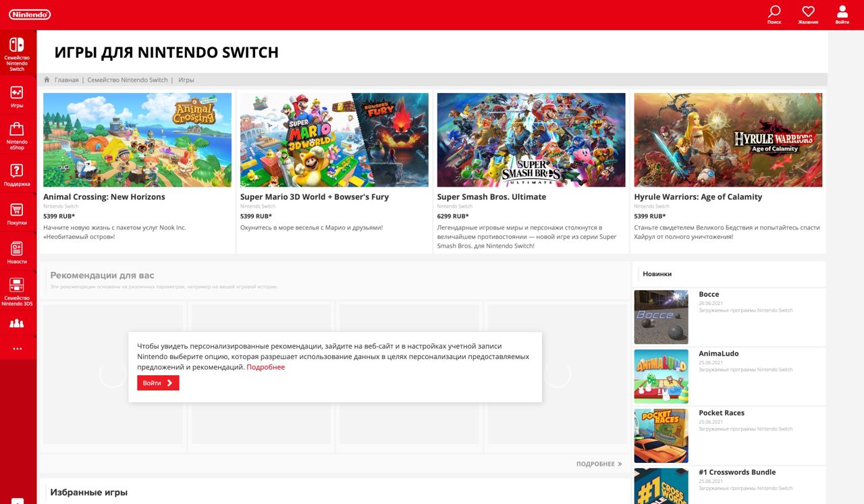Open Super Mario 3D World banner image

coord(334,140)
